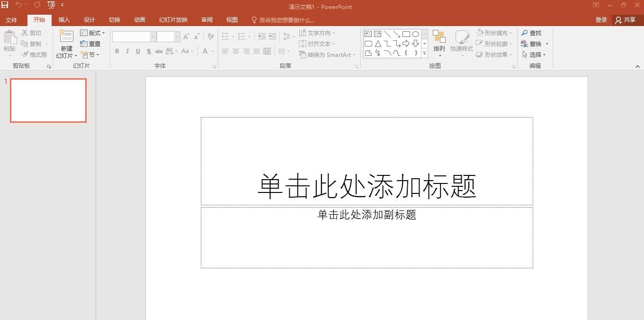Viewport: 644px width, 320px height.
Task: Enable center text alignment
Action: (x=235, y=51)
